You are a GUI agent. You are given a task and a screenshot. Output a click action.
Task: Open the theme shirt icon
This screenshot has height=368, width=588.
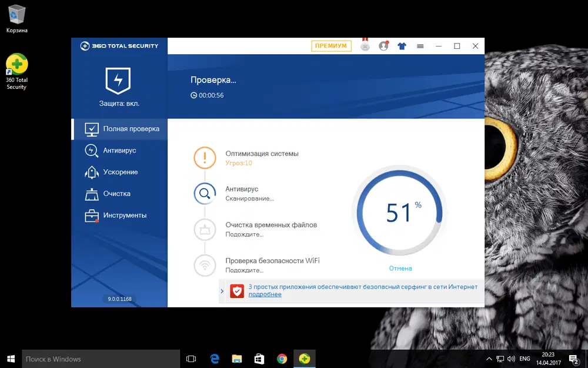[x=402, y=46]
